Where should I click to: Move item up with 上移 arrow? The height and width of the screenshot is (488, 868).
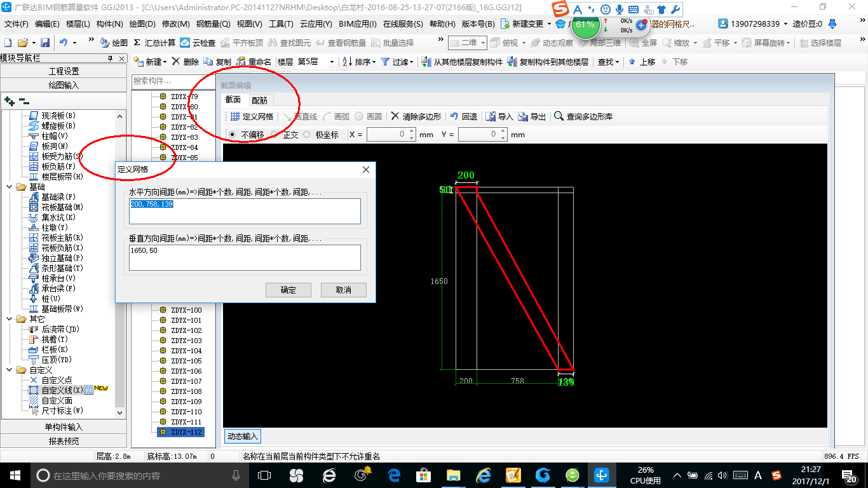642,62
